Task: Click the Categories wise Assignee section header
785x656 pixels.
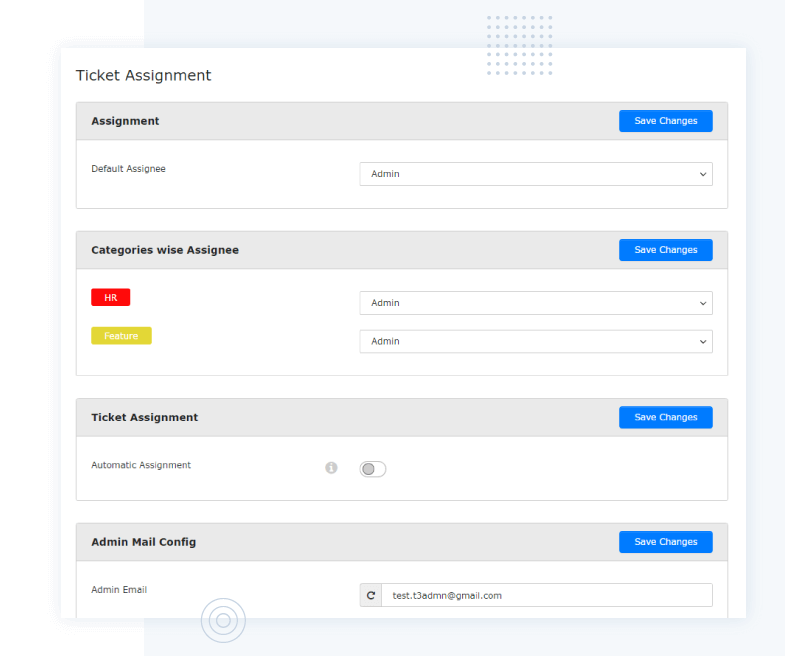Action: point(165,250)
